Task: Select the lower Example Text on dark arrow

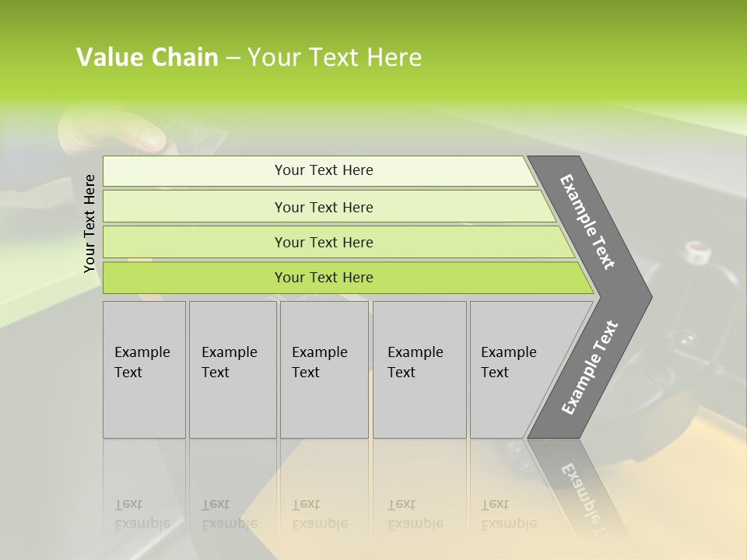Action: tap(590, 368)
